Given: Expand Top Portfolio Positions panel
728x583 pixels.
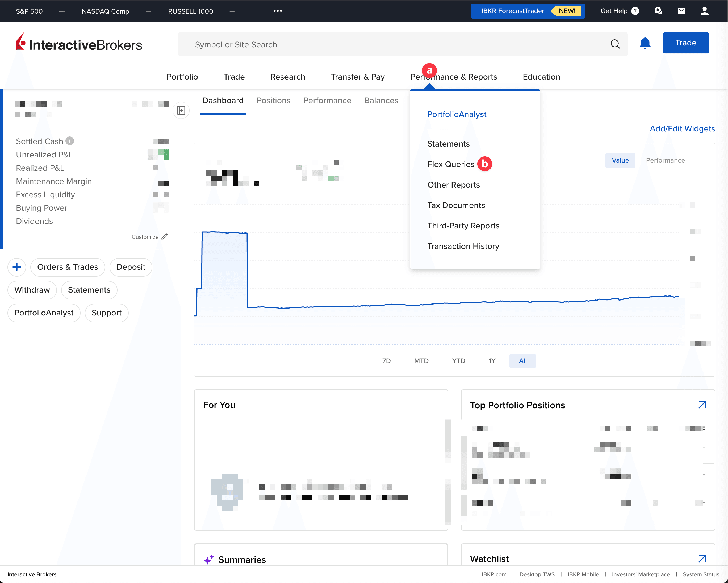Looking at the screenshot, I should (x=702, y=405).
